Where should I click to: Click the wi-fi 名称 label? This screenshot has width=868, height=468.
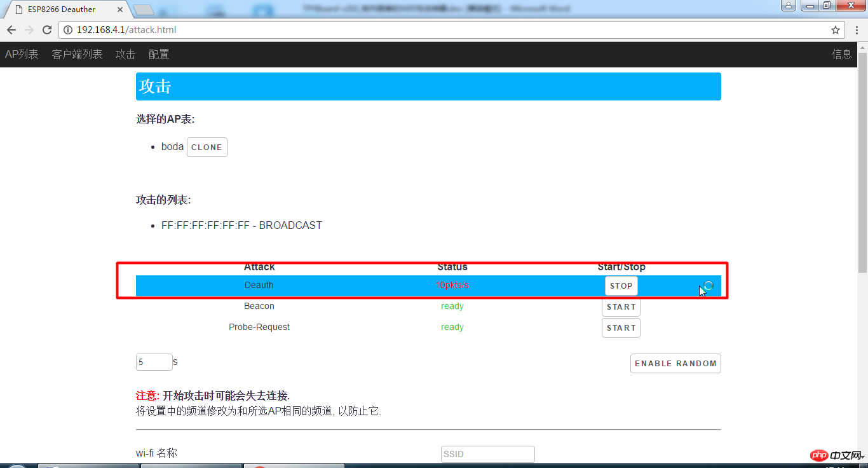[x=156, y=453]
